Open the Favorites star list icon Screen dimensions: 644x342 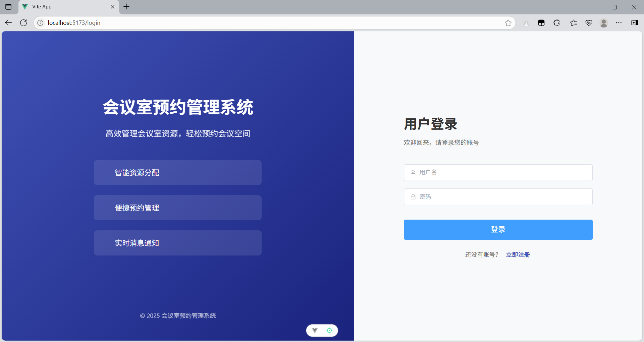coord(574,23)
